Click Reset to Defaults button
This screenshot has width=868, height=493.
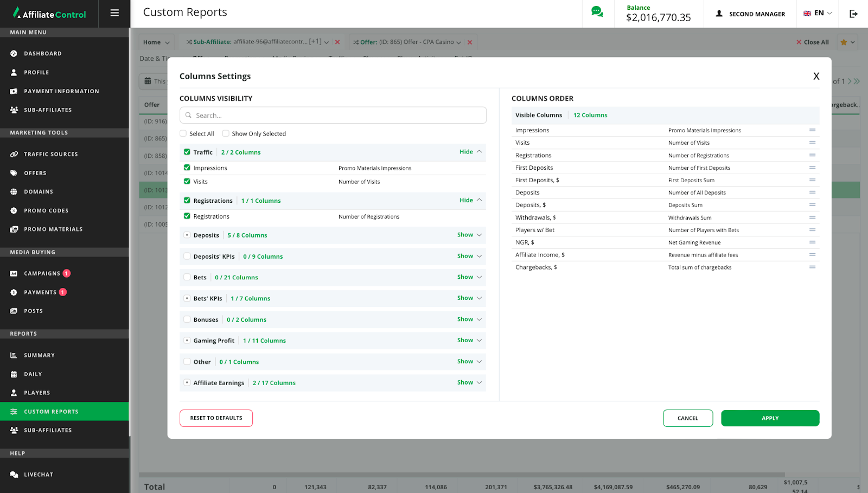(216, 418)
